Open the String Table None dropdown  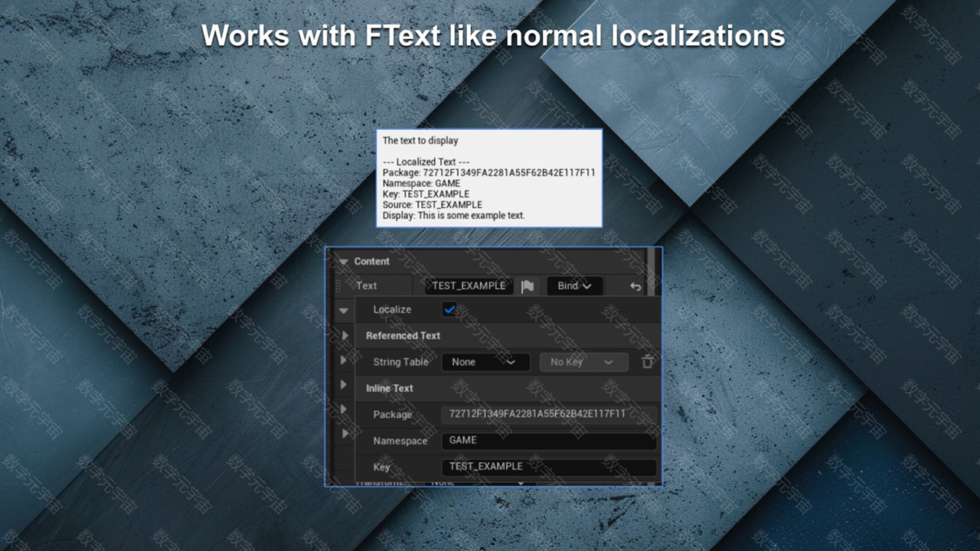(486, 362)
